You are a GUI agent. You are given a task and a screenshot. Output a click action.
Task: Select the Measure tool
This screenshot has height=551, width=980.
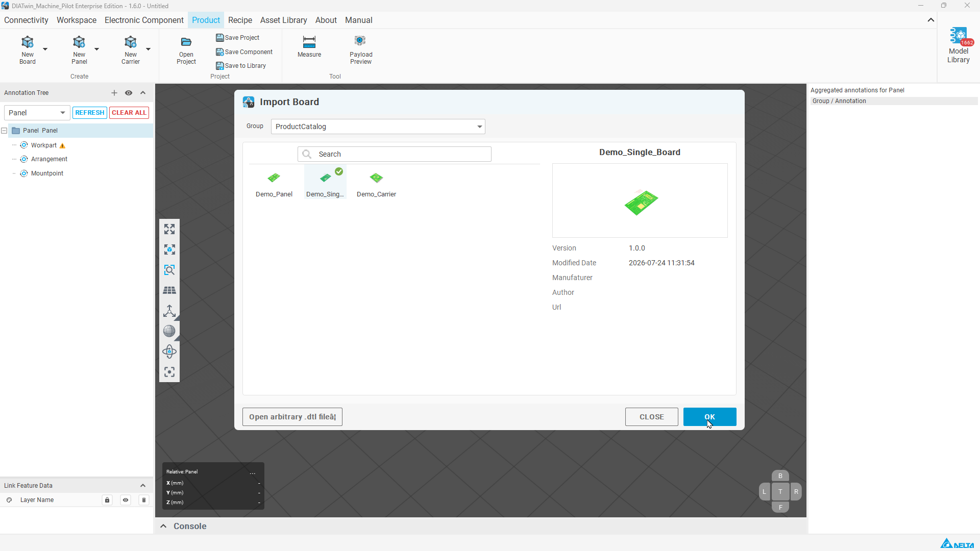pos(309,47)
